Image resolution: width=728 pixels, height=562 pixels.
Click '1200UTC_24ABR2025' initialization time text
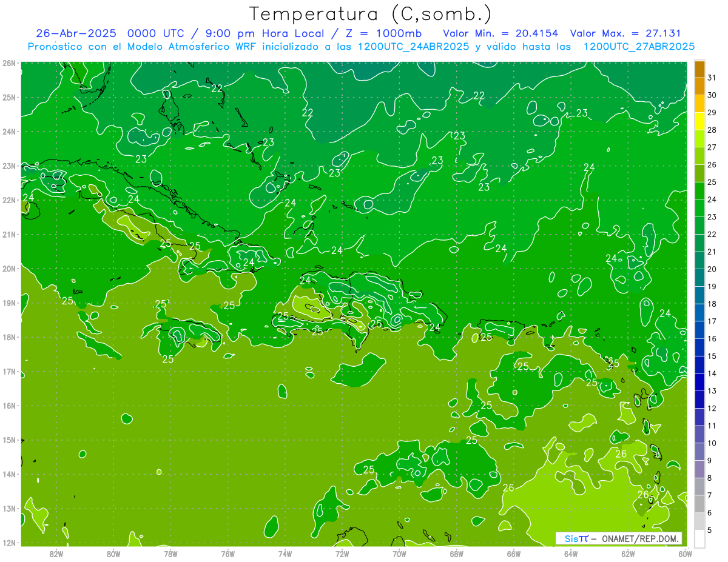(x=413, y=47)
